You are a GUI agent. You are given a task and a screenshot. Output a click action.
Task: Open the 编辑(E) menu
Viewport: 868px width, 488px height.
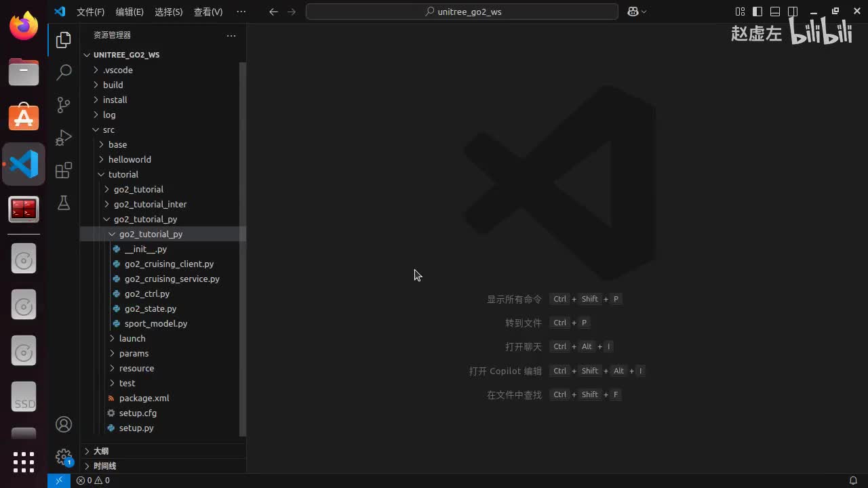pyautogui.click(x=130, y=12)
